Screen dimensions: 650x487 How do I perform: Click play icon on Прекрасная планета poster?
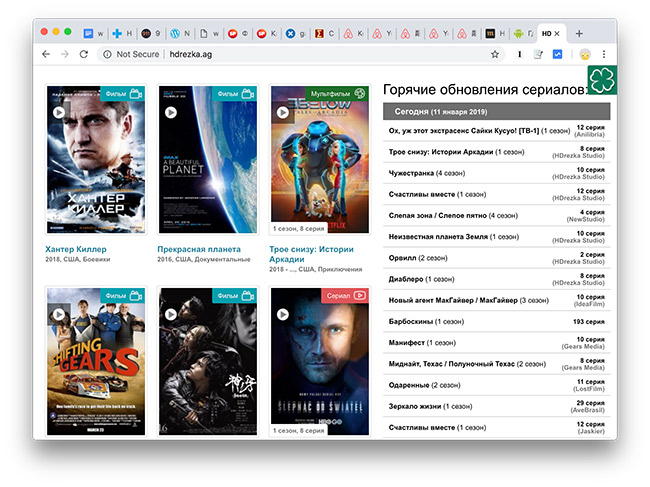[x=171, y=113]
